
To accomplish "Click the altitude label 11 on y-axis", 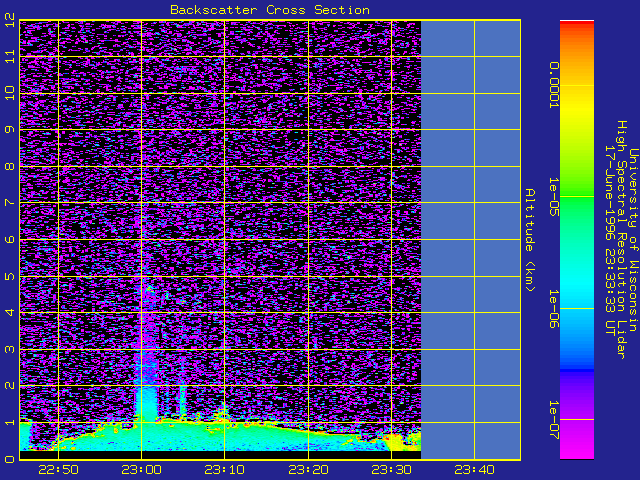I will coord(10,56).
